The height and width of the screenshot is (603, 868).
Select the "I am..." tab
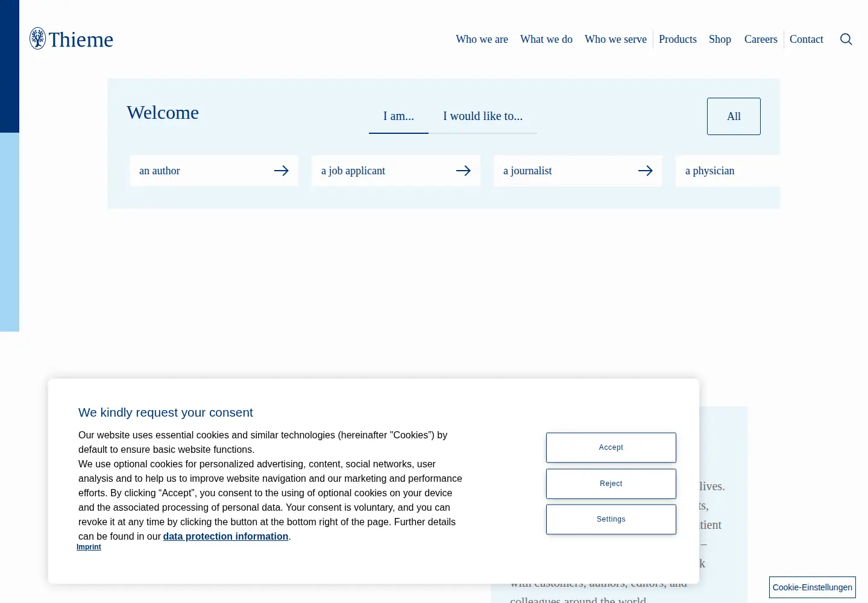[x=398, y=116]
